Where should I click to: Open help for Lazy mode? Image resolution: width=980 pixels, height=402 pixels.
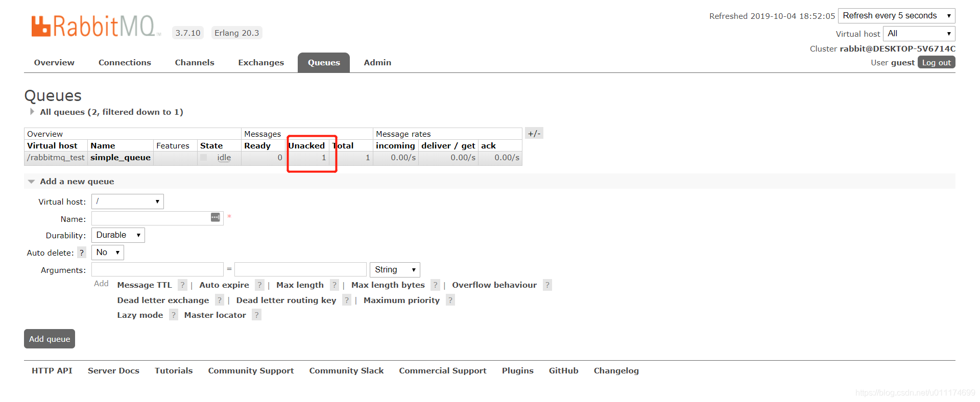click(173, 315)
